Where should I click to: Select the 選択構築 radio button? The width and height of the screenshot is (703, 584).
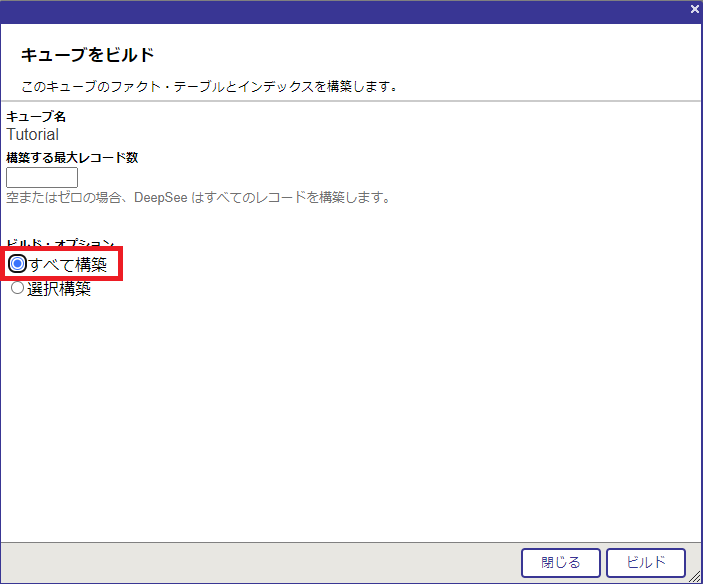pos(17,289)
